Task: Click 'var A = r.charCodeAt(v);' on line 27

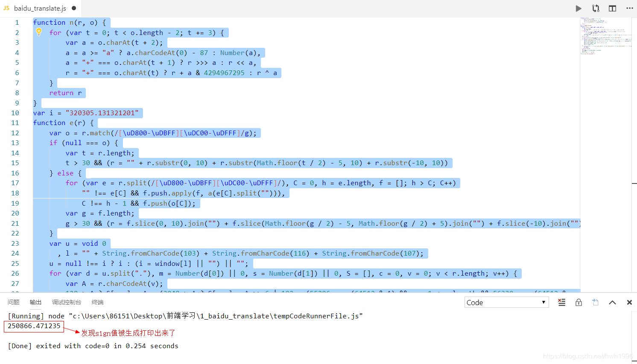Action: coord(114,283)
